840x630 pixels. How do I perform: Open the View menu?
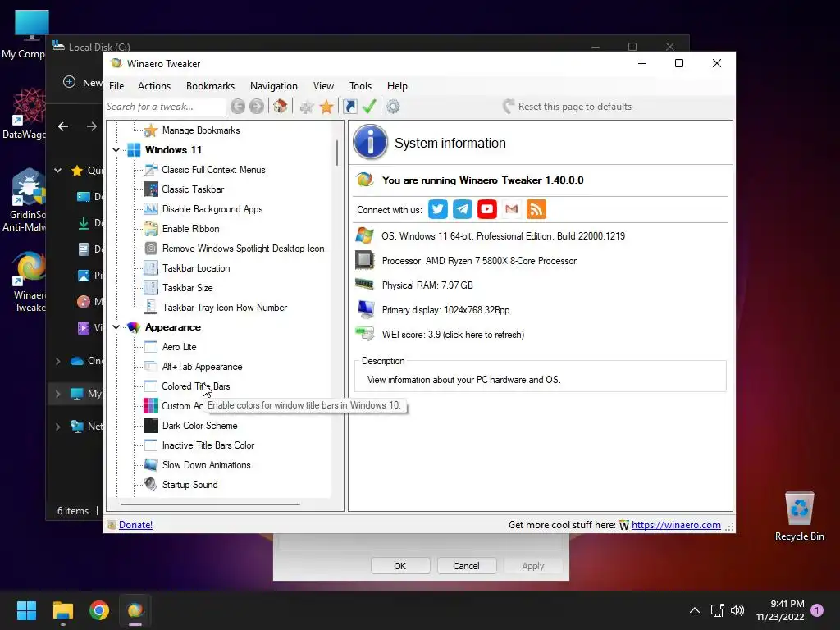pos(323,86)
